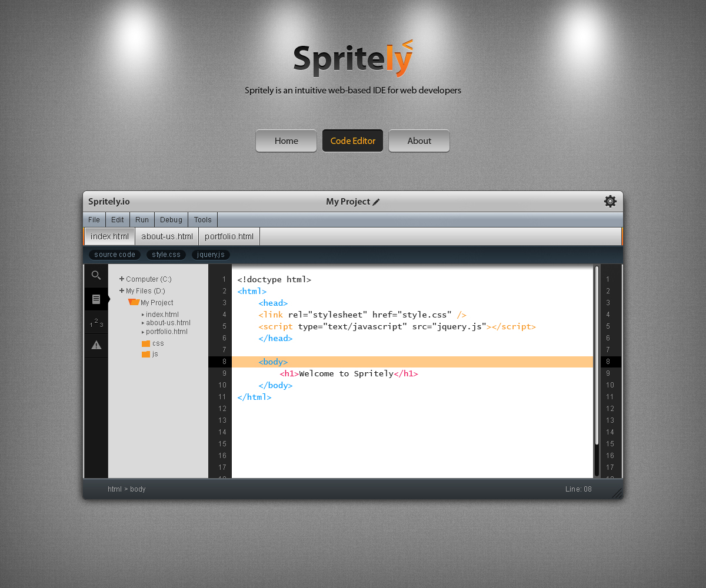This screenshot has height=588, width=706.
Task: Open the search magnifier sidebar panel
Action: coord(96,275)
